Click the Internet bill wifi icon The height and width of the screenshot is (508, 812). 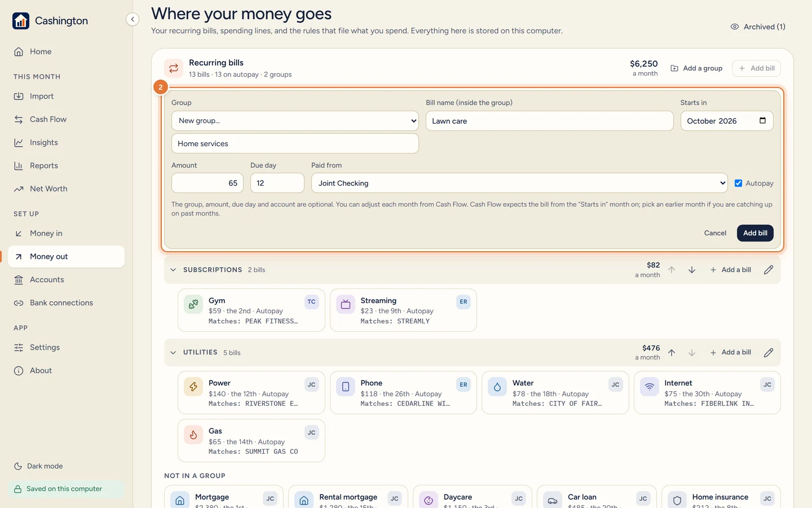(x=650, y=387)
